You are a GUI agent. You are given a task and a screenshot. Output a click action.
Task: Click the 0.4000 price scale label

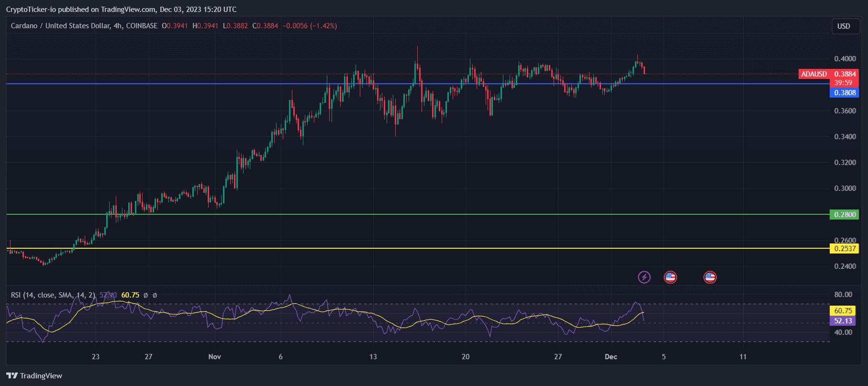pos(845,59)
